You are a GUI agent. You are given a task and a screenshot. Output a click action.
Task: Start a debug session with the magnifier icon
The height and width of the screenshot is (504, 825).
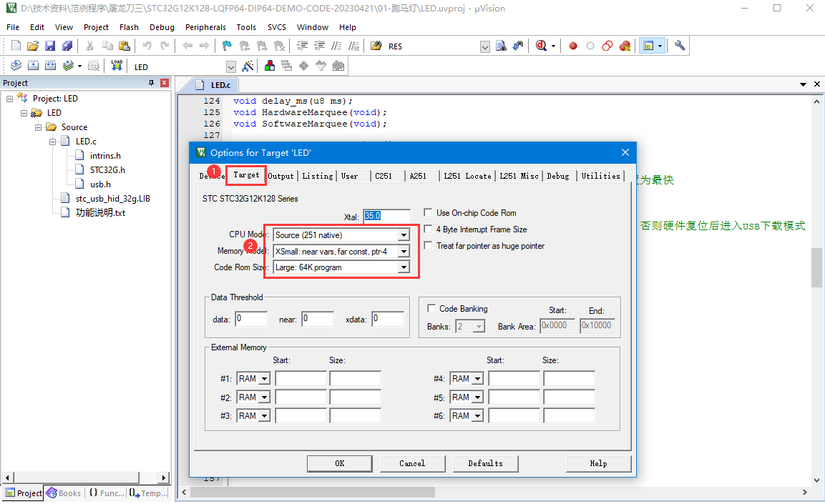pyautogui.click(x=541, y=46)
